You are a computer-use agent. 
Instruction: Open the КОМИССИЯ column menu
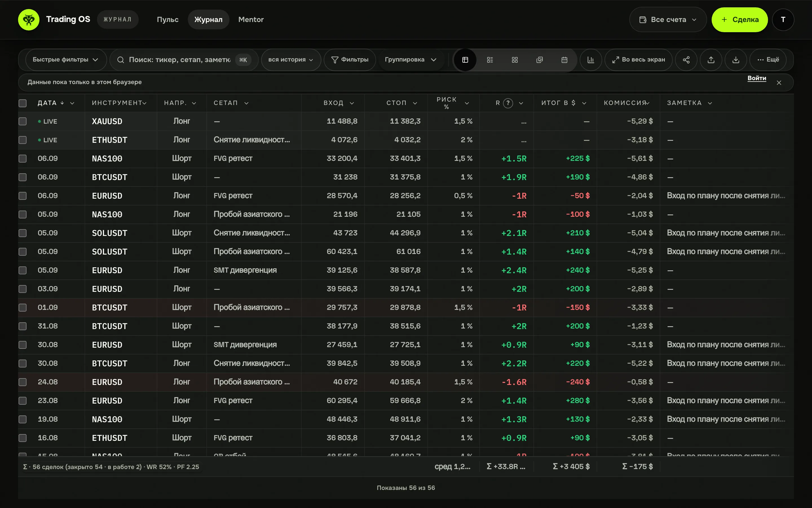click(647, 103)
